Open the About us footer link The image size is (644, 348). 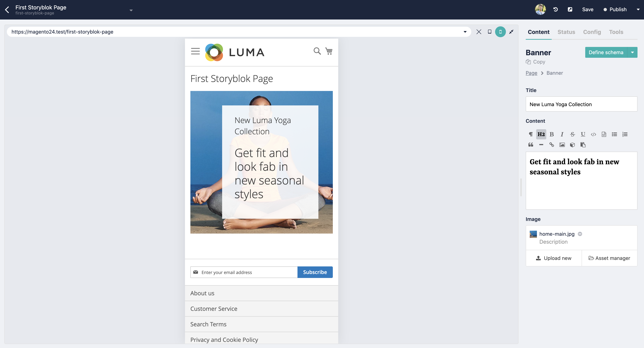[202, 293]
